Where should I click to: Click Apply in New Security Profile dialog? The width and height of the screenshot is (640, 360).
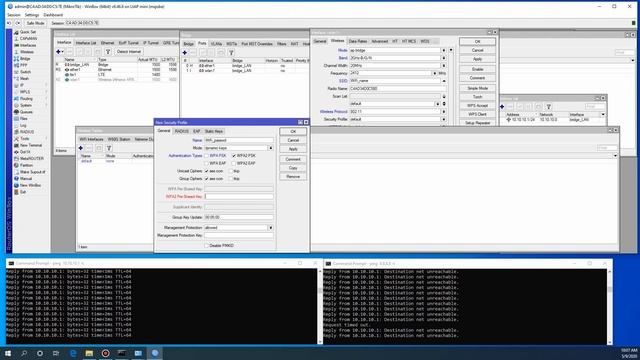[x=293, y=149]
